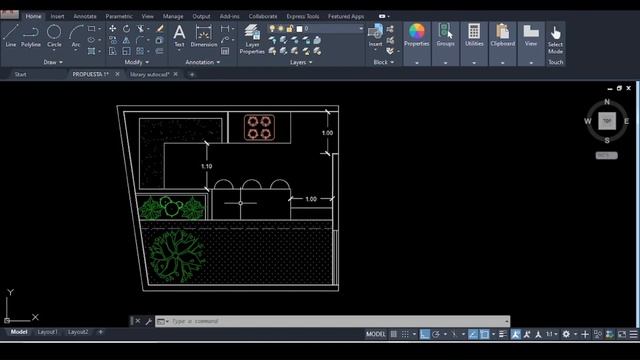
Task: Expand the Modify panel
Action: 137,62
